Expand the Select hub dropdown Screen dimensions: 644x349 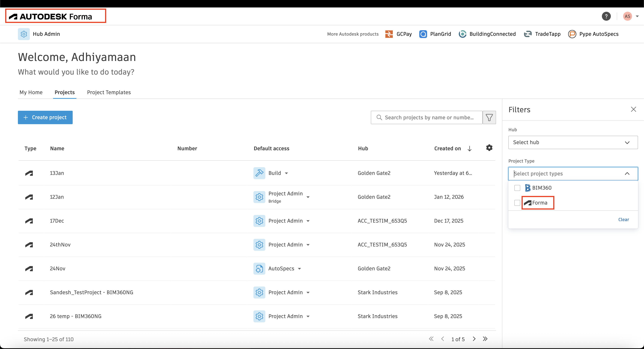pyautogui.click(x=573, y=142)
